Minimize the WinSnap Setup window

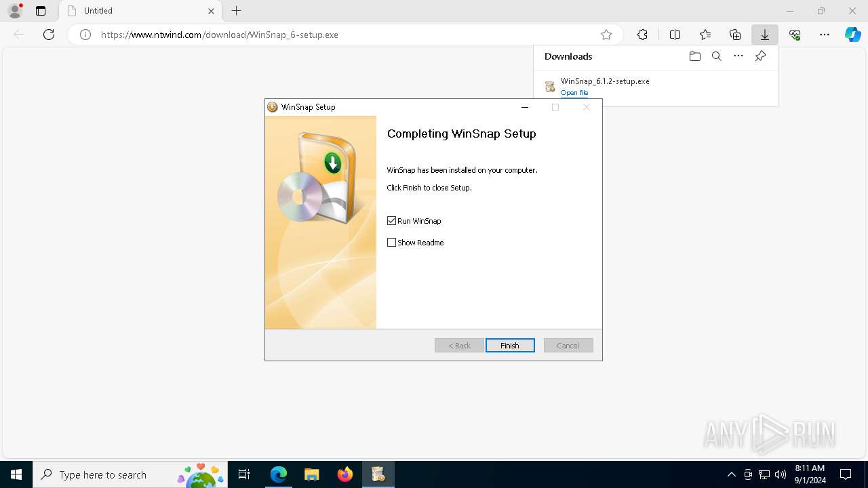[525, 107]
